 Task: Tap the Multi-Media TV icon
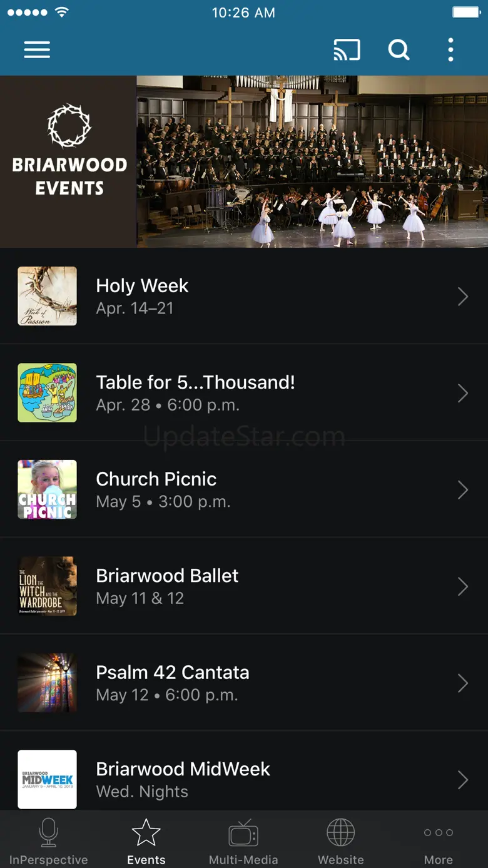tap(243, 833)
